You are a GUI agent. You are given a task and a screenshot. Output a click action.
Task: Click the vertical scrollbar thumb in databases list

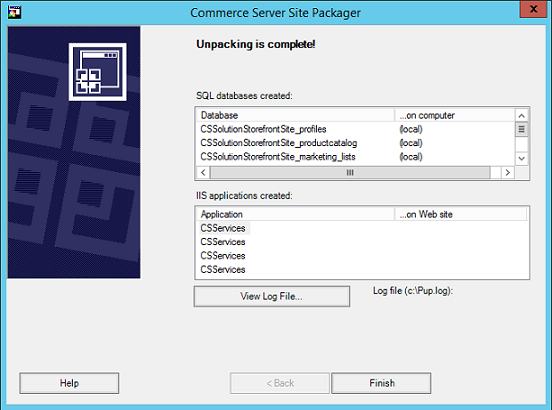522,129
